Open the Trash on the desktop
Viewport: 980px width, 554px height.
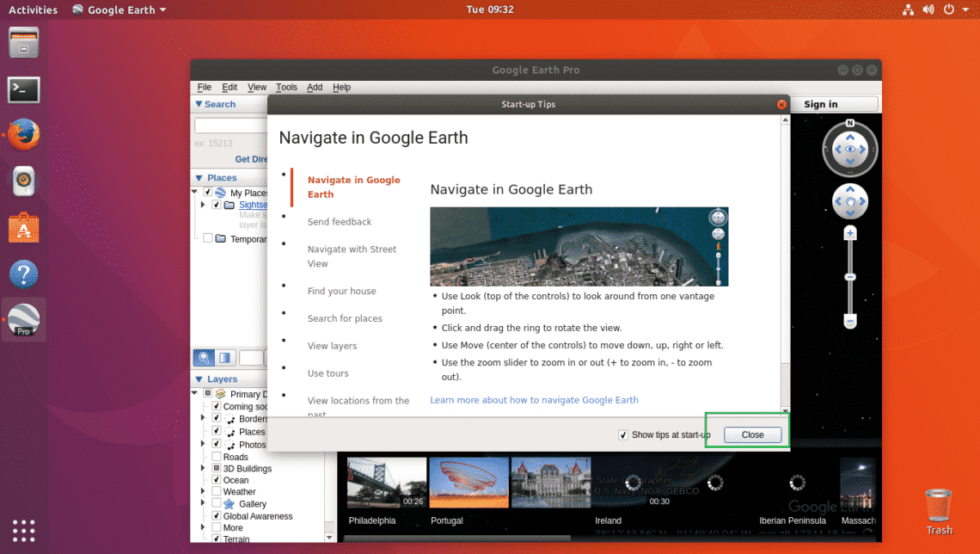click(939, 512)
